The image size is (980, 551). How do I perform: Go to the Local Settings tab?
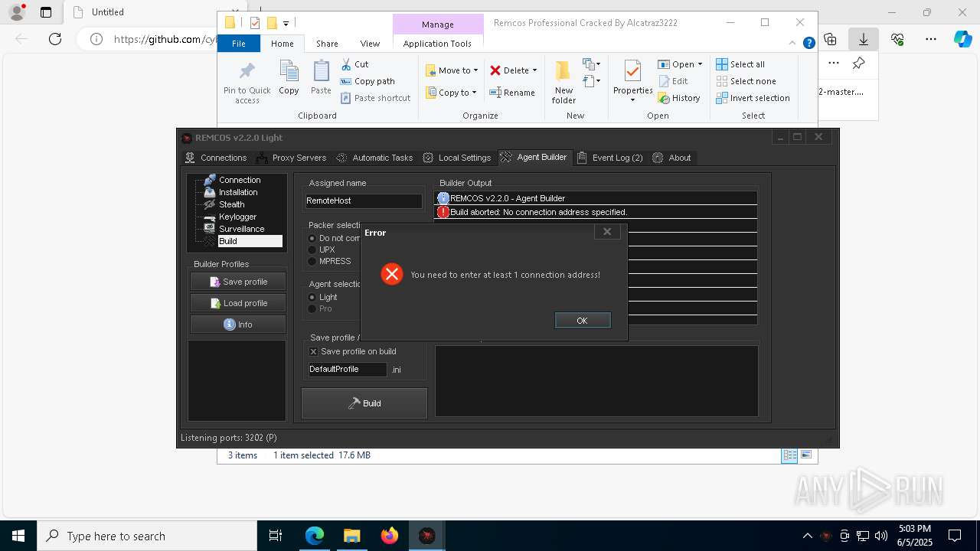point(456,158)
